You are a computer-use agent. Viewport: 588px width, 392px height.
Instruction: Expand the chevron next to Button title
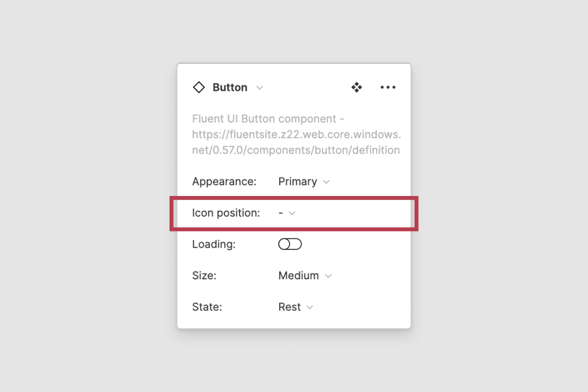point(260,88)
